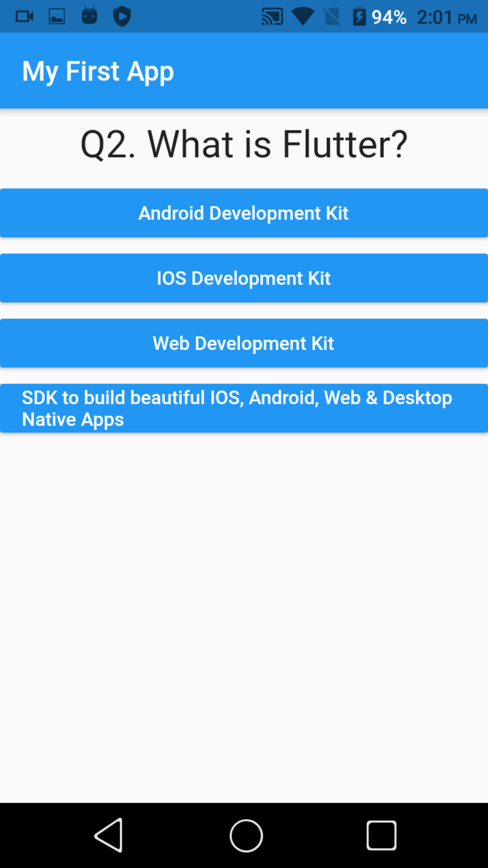Select the Android Development Kit answer
Viewport: 488px width, 868px height.
click(244, 213)
